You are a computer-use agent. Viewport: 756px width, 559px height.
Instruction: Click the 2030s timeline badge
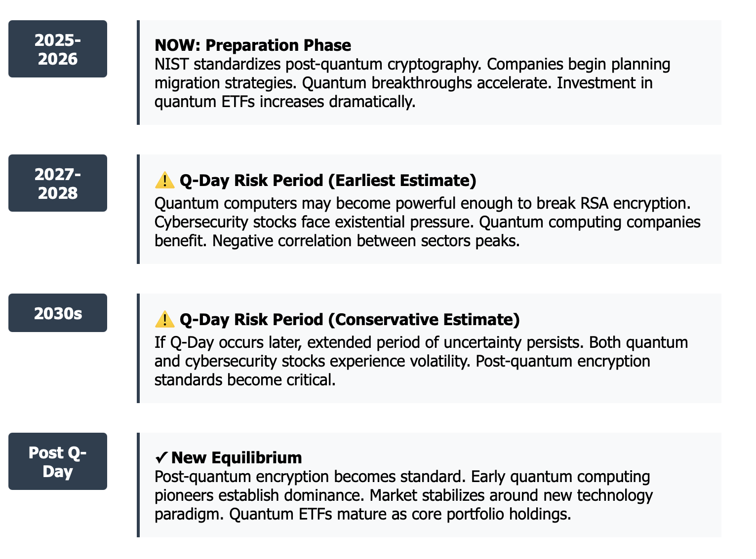pos(58,313)
